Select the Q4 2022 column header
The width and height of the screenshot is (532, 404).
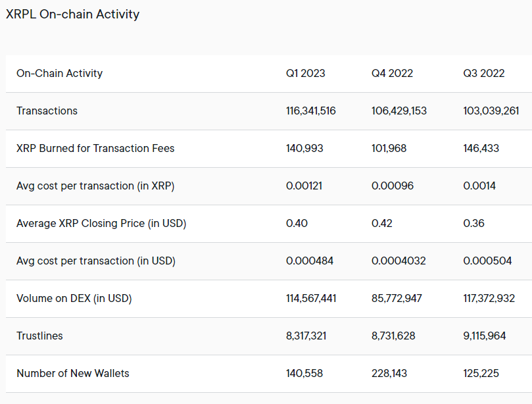(392, 73)
